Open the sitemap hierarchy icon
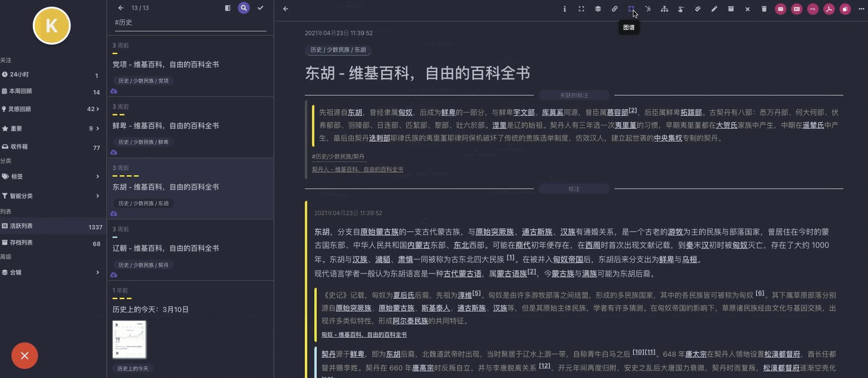 coord(664,9)
